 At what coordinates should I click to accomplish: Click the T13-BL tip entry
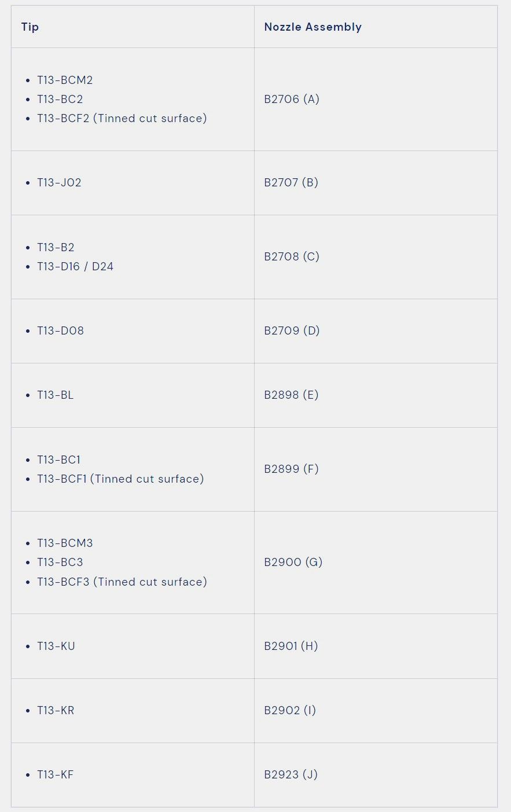[56, 395]
